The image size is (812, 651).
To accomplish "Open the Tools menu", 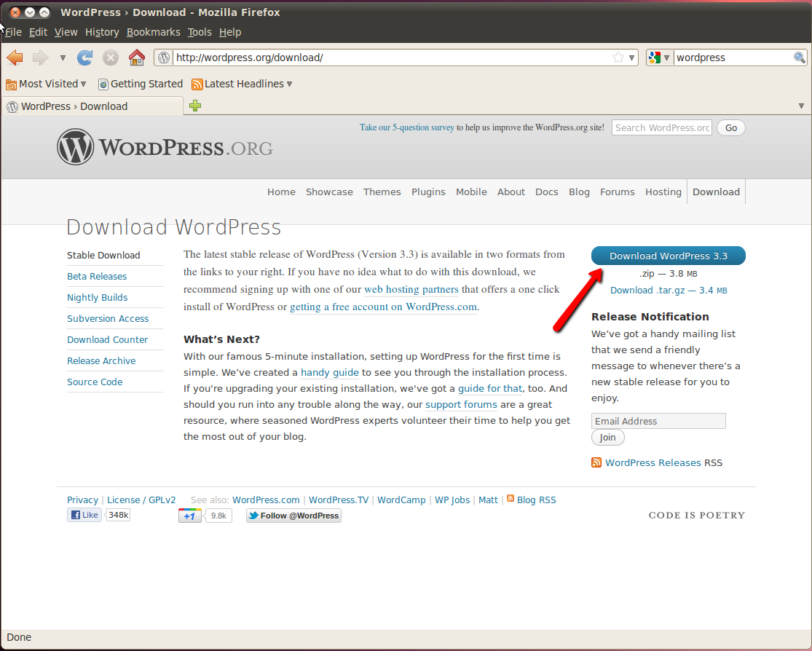I will tap(200, 32).
